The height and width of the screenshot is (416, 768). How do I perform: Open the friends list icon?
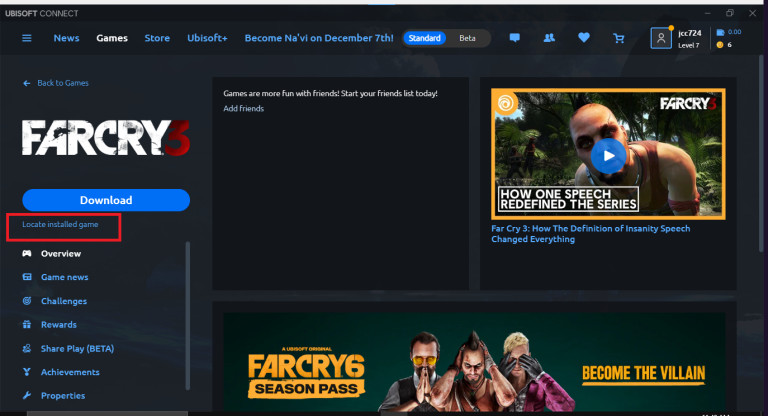[549, 38]
